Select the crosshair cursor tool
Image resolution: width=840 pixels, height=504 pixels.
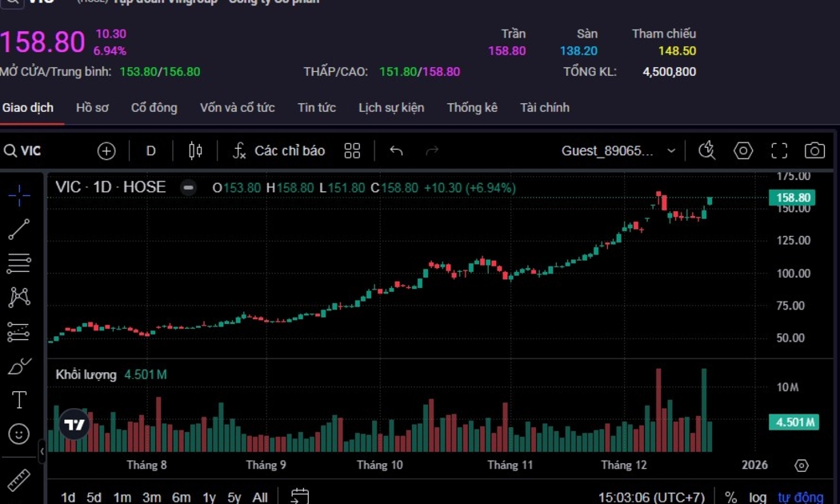pyautogui.click(x=19, y=194)
